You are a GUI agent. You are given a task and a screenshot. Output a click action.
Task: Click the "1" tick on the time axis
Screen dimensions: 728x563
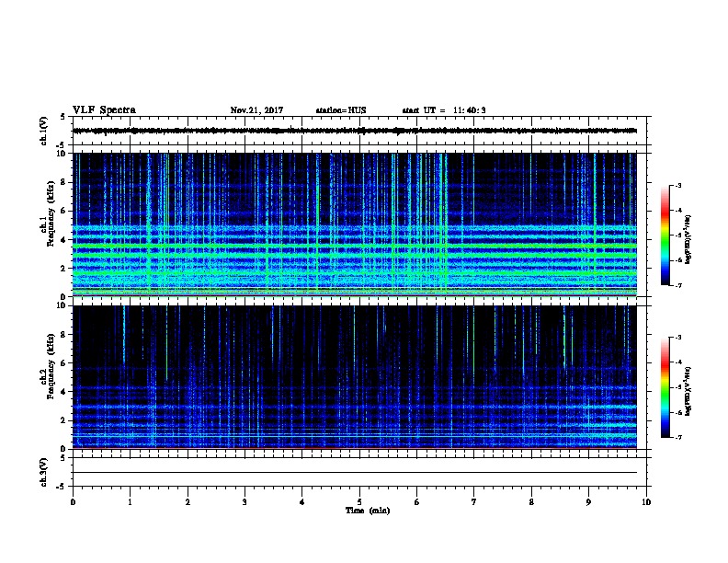[x=131, y=502]
